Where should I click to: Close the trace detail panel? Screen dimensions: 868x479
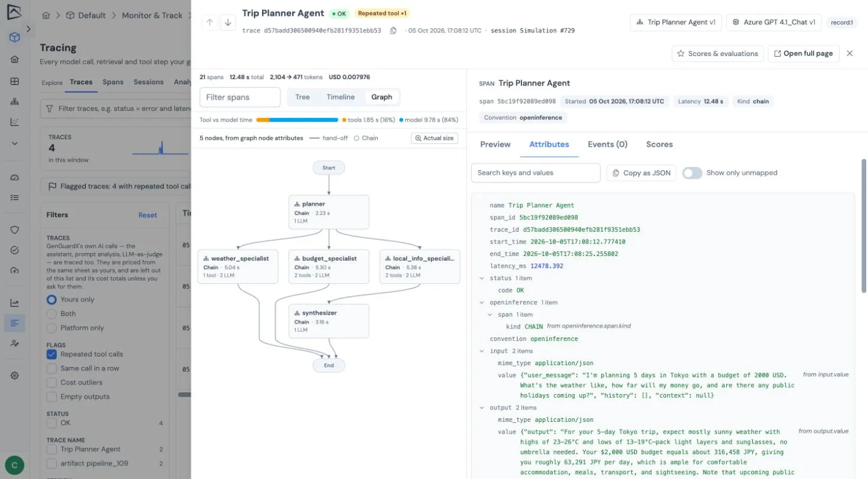point(850,53)
